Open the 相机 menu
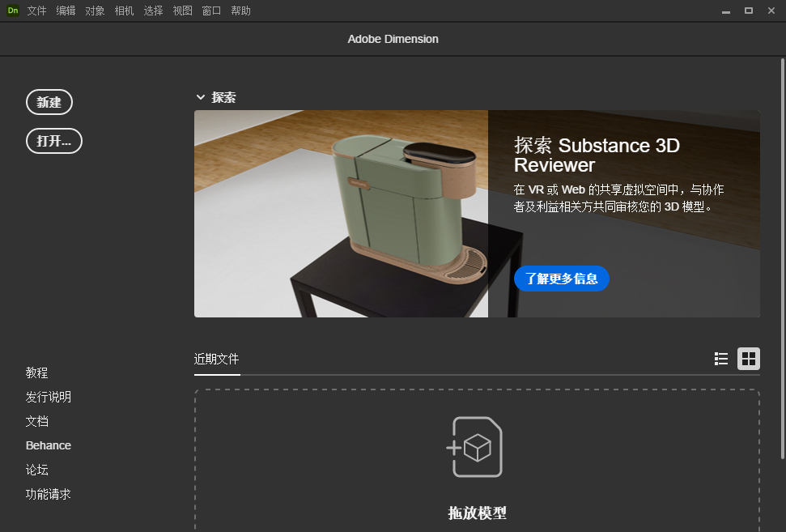Screen dimensions: 786x532 (x=124, y=11)
